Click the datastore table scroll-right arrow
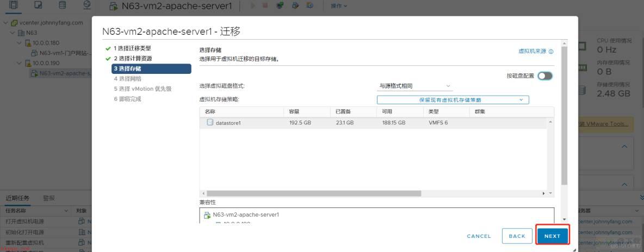The width and height of the screenshot is (644, 252). tap(544, 193)
